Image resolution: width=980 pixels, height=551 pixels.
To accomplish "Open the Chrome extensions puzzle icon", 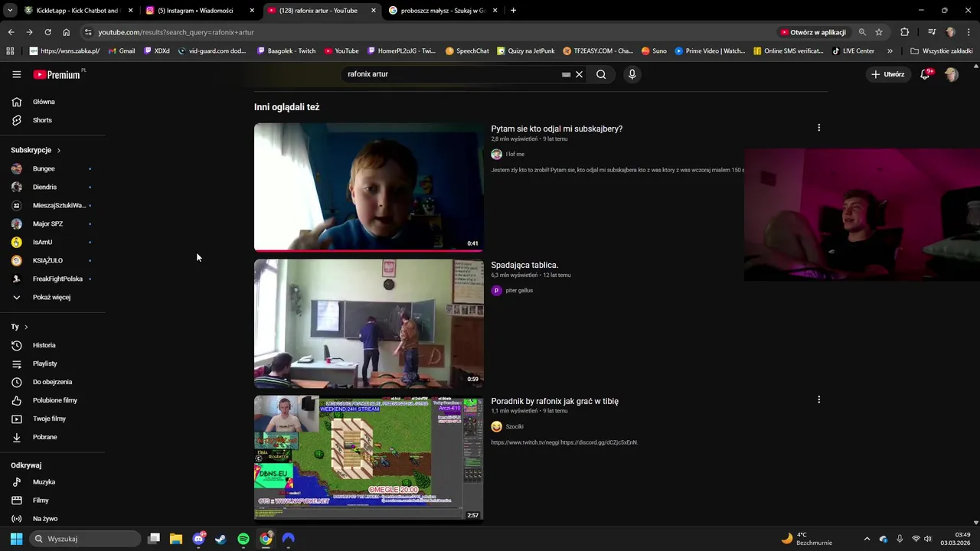I will 904,32.
